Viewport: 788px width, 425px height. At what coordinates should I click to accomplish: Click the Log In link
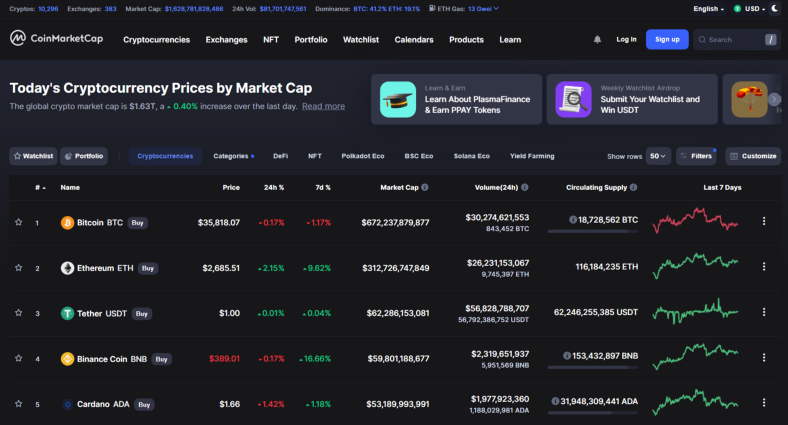click(626, 39)
